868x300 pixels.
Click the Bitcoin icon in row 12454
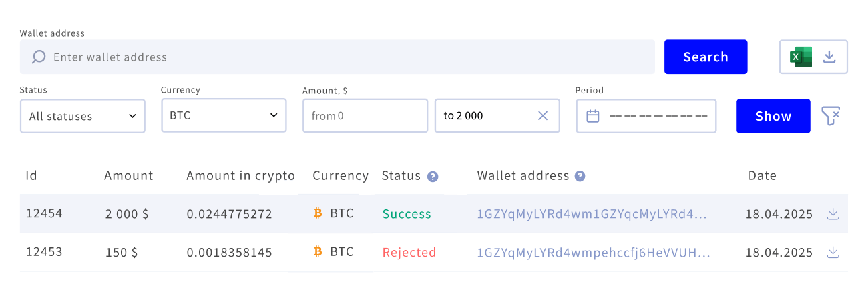click(x=318, y=213)
